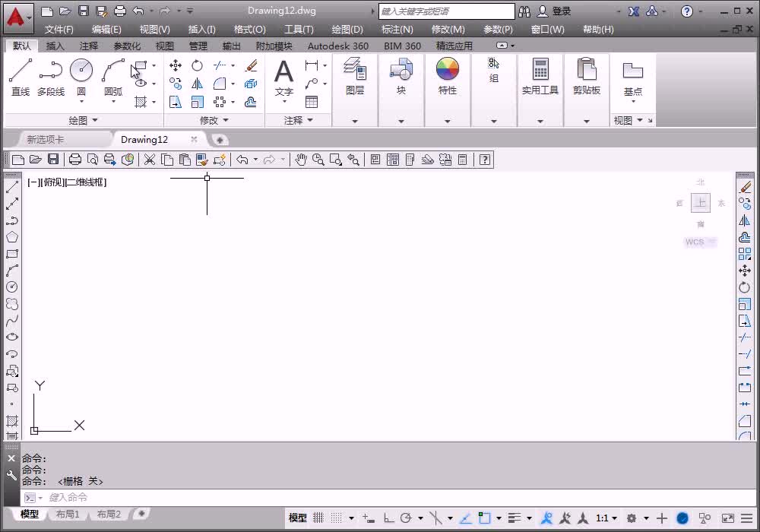The image size is (760, 532).
Task: Open the 新选项卡 file tab
Action: pos(46,140)
